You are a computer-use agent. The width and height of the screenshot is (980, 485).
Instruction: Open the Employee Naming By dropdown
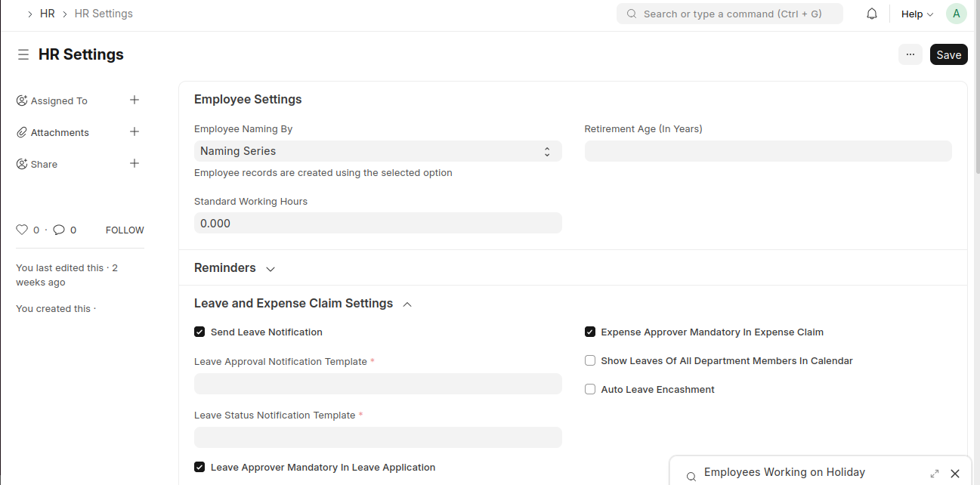(x=377, y=151)
